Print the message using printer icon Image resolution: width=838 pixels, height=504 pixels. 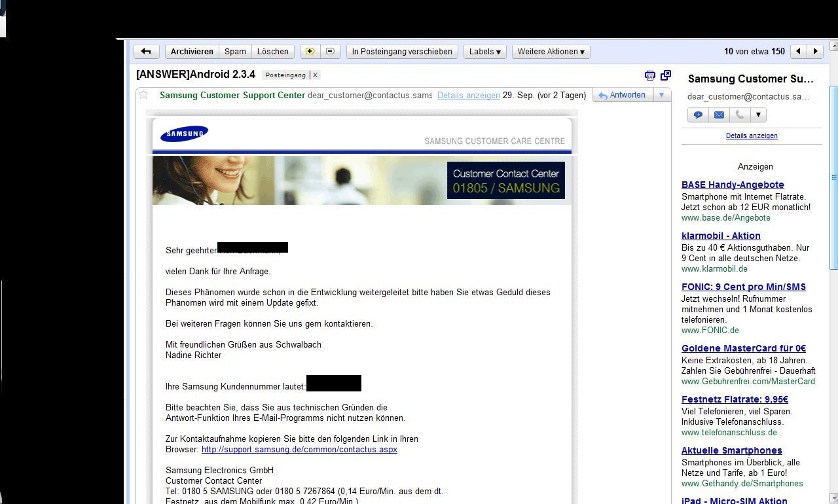tap(649, 75)
